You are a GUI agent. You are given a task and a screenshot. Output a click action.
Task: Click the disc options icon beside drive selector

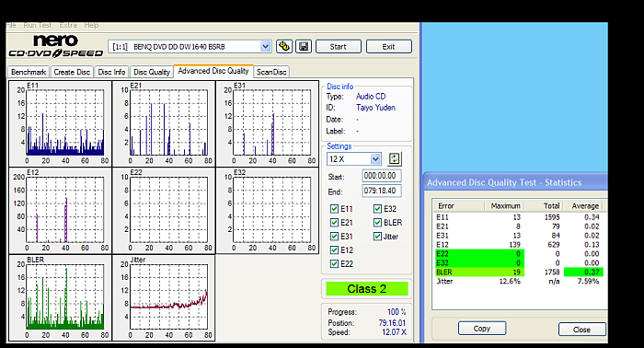(283, 46)
